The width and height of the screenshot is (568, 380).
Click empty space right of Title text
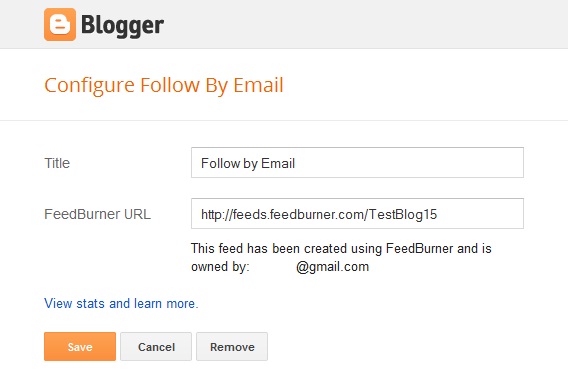point(409,163)
